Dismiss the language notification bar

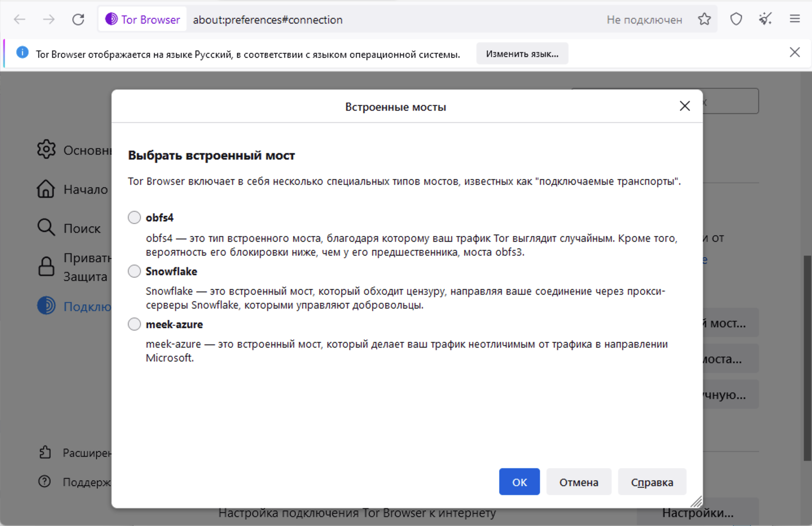794,53
